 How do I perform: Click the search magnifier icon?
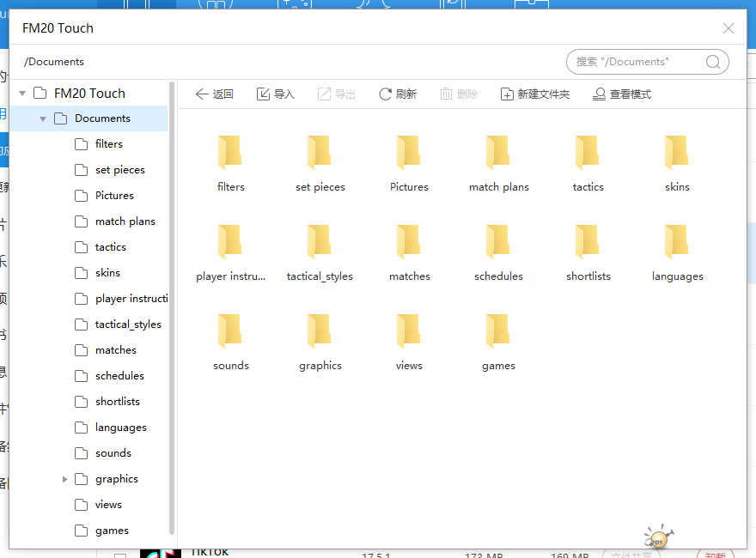click(x=713, y=62)
